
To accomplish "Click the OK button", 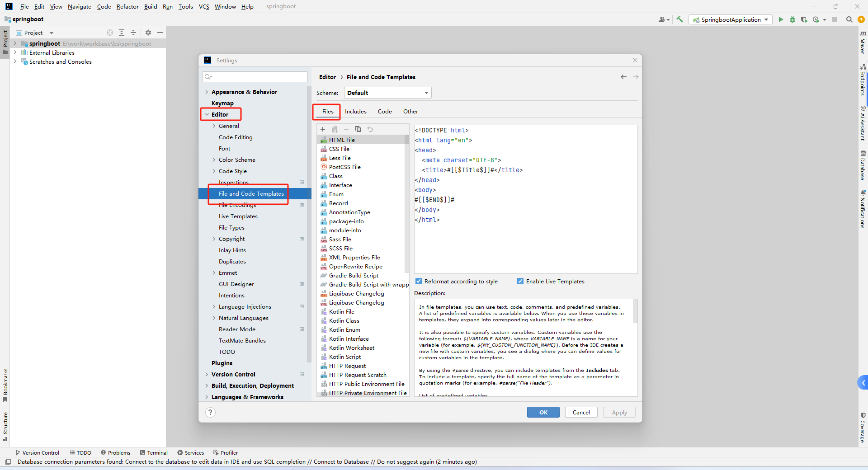I will (543, 412).
